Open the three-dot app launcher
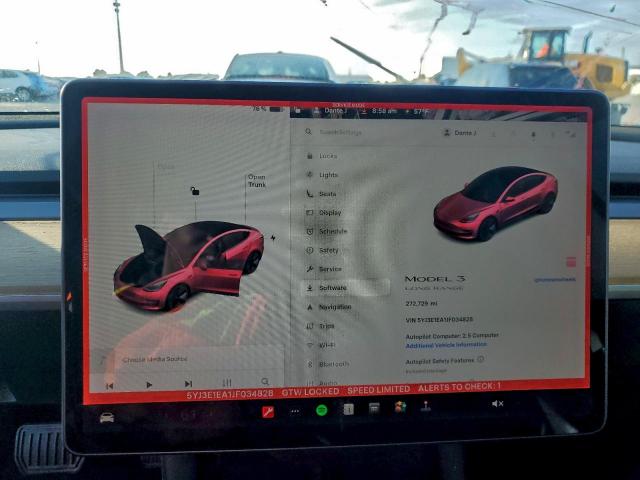Image resolution: width=640 pixels, height=480 pixels. pyautogui.click(x=295, y=411)
